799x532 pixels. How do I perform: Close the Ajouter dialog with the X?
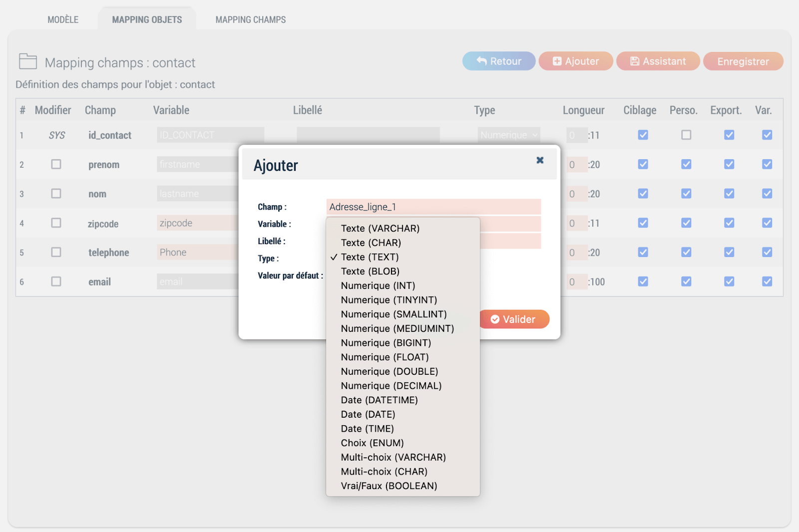point(540,160)
